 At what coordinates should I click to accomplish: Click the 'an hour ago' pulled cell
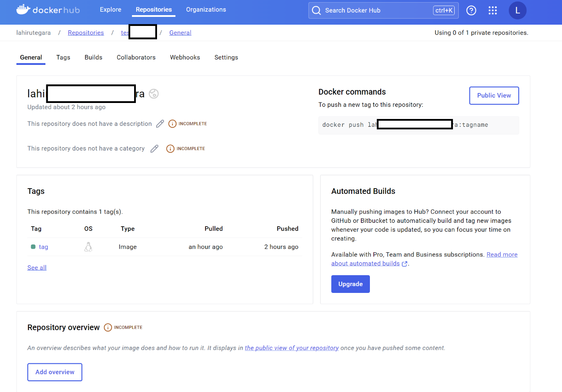[x=206, y=247]
